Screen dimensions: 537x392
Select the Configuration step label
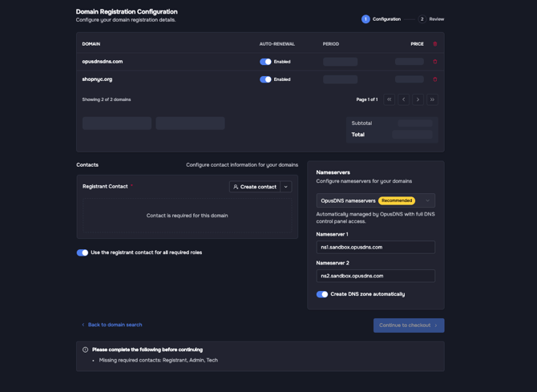tap(386, 19)
